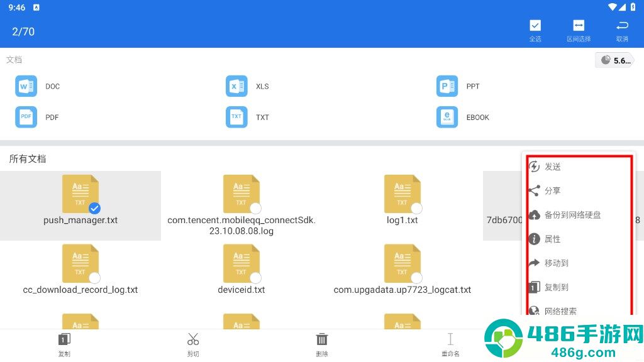This screenshot has height=362, width=644.
Task: Tap the push_manager.txt file name
Action: click(x=80, y=220)
